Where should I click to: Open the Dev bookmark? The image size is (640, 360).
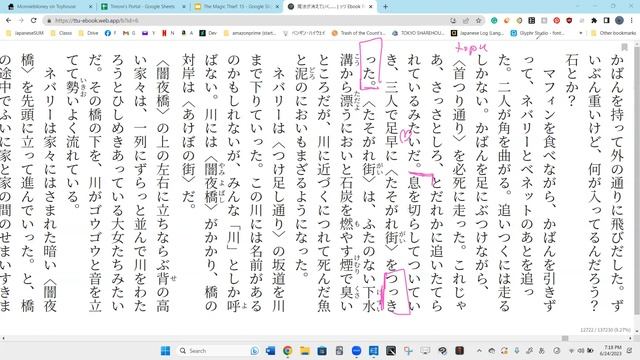[208, 33]
